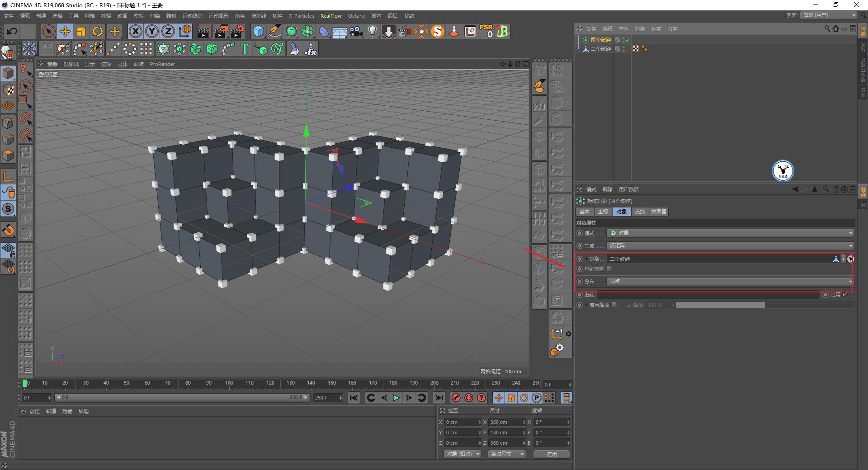Viewport: 868px width, 470px height.
Task: Click the Cube primitive icon in the toolbar
Action: [x=259, y=31]
